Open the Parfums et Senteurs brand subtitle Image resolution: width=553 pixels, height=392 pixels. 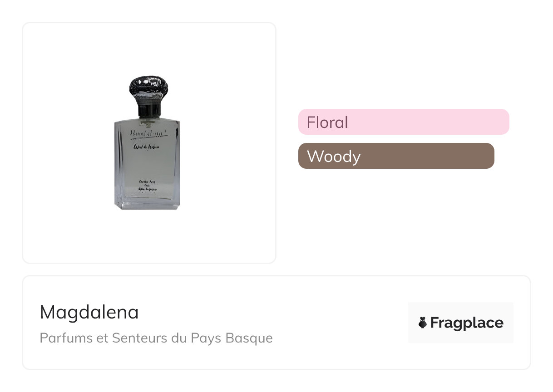pyautogui.click(x=156, y=338)
